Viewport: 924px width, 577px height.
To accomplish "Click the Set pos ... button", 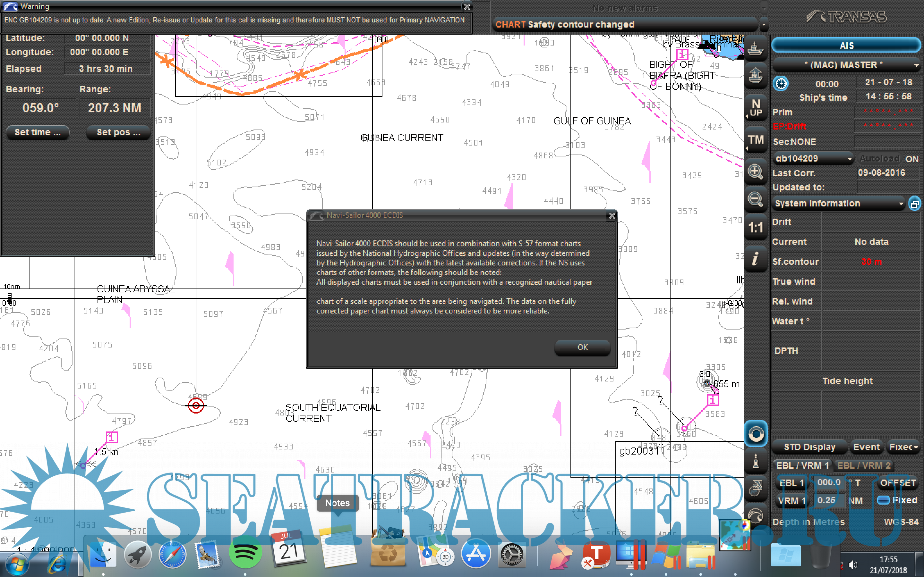I will pyautogui.click(x=118, y=132).
